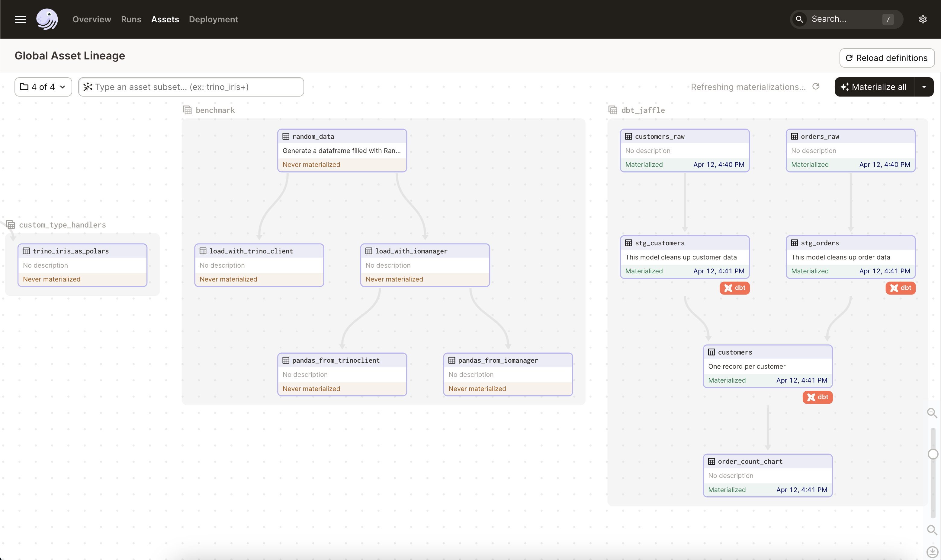Click the dbt badge under stg_orders

[x=901, y=288]
